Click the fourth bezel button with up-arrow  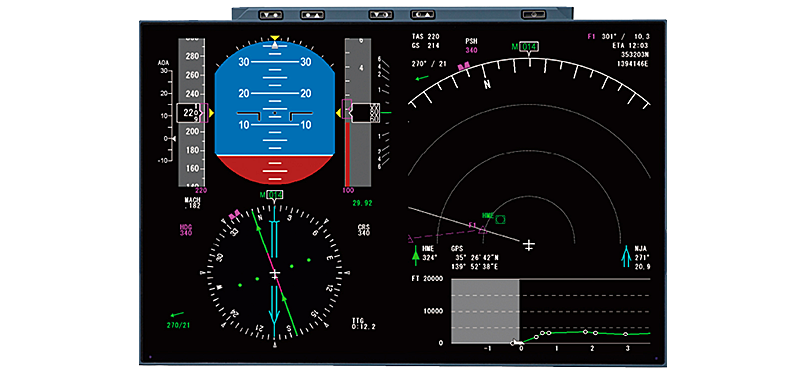click(x=422, y=15)
